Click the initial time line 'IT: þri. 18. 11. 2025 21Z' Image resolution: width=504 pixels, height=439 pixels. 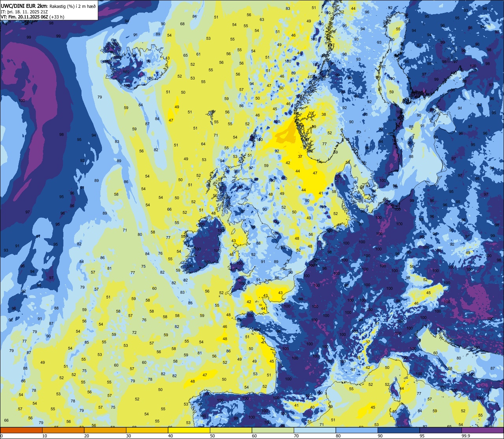[24, 11]
